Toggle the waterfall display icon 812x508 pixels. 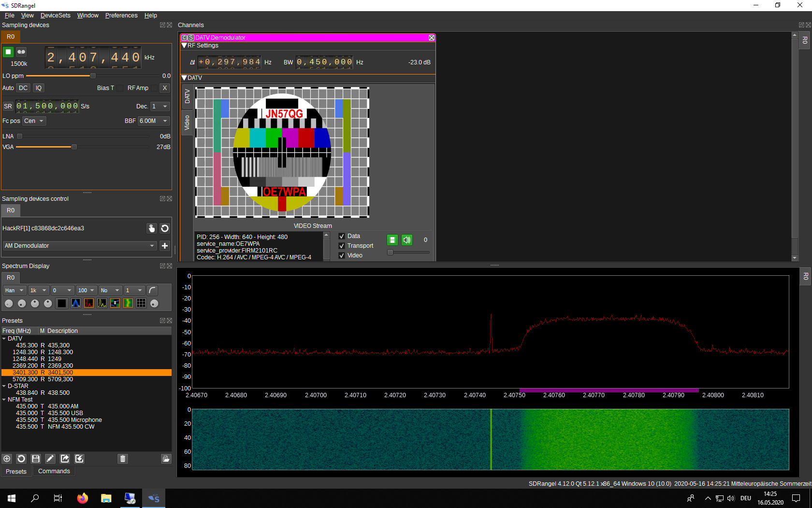click(128, 303)
